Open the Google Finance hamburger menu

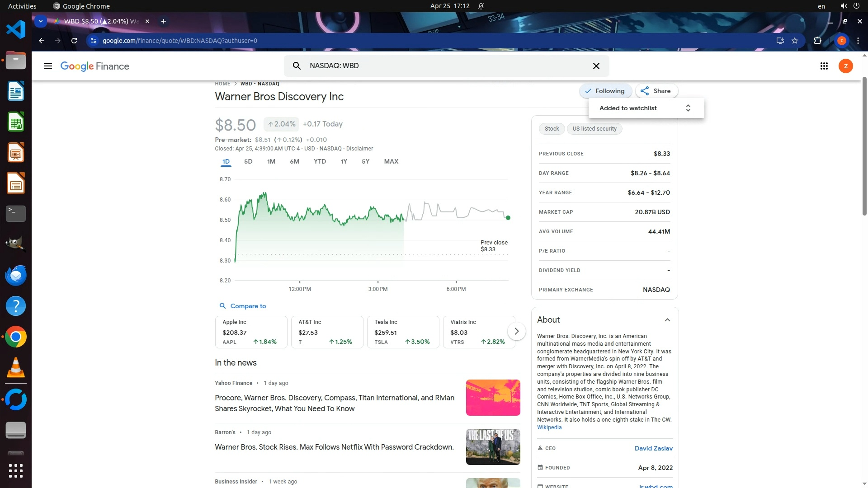(47, 66)
